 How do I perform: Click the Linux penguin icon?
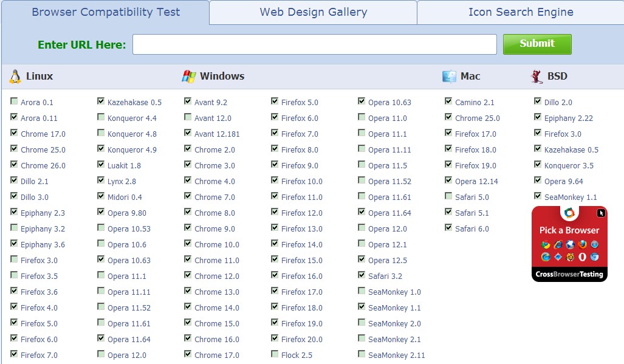click(15, 77)
